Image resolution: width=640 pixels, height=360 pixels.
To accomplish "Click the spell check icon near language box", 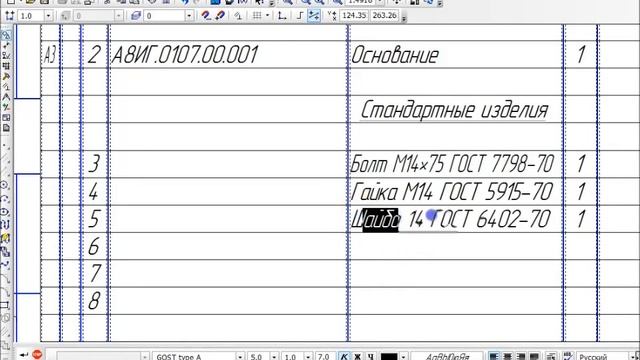I will tap(567, 356).
